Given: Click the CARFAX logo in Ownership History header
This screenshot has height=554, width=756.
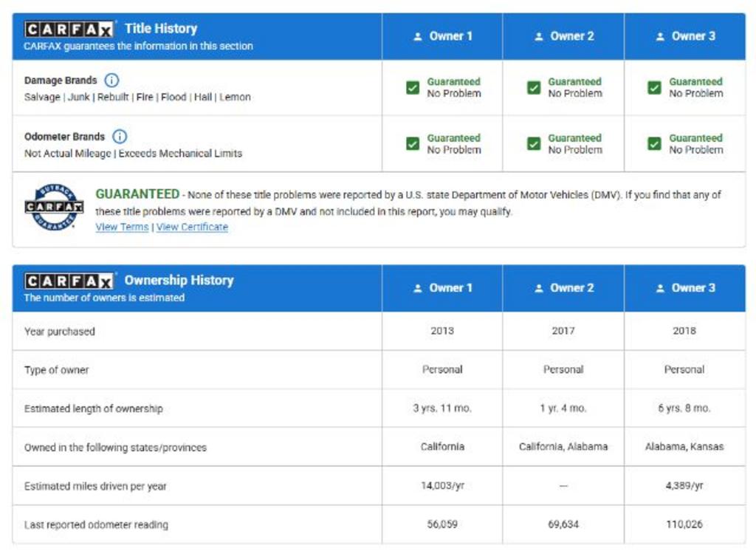Looking at the screenshot, I should pyautogui.click(x=69, y=281).
